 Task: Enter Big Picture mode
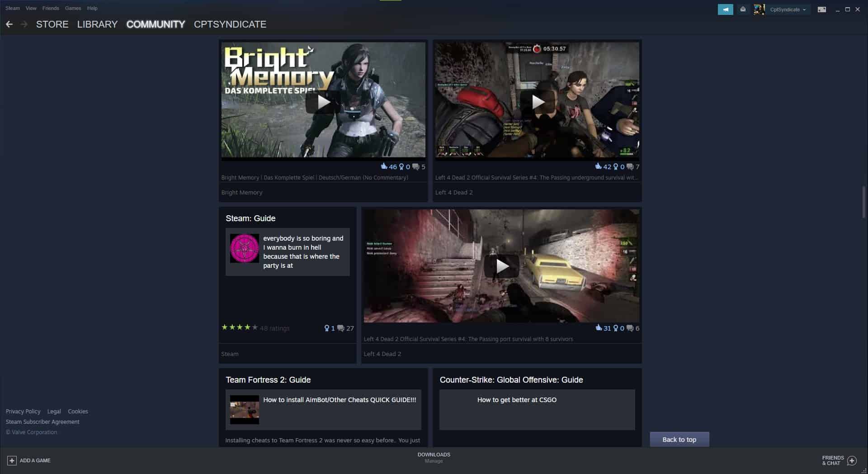tap(821, 9)
